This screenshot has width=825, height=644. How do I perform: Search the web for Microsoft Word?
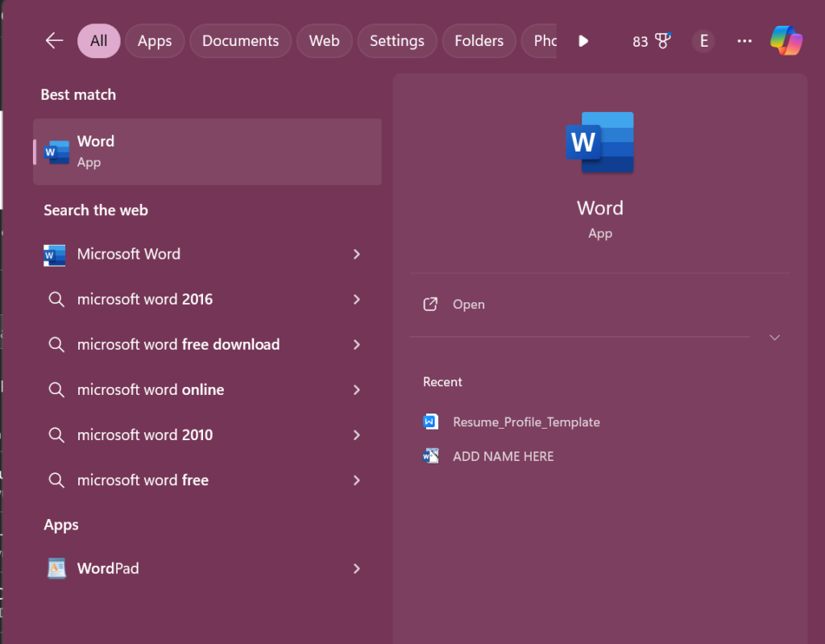[x=206, y=255]
